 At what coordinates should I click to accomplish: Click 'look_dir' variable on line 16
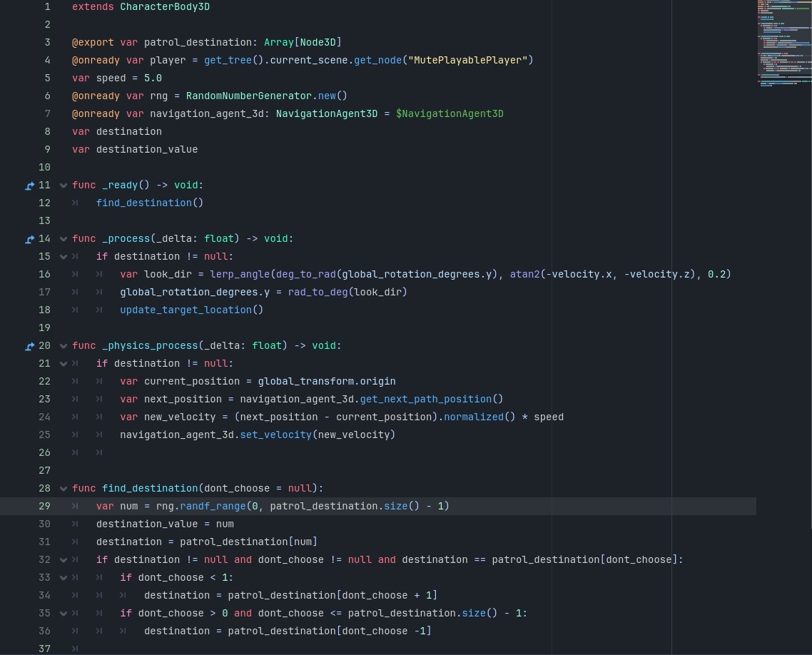click(168, 275)
